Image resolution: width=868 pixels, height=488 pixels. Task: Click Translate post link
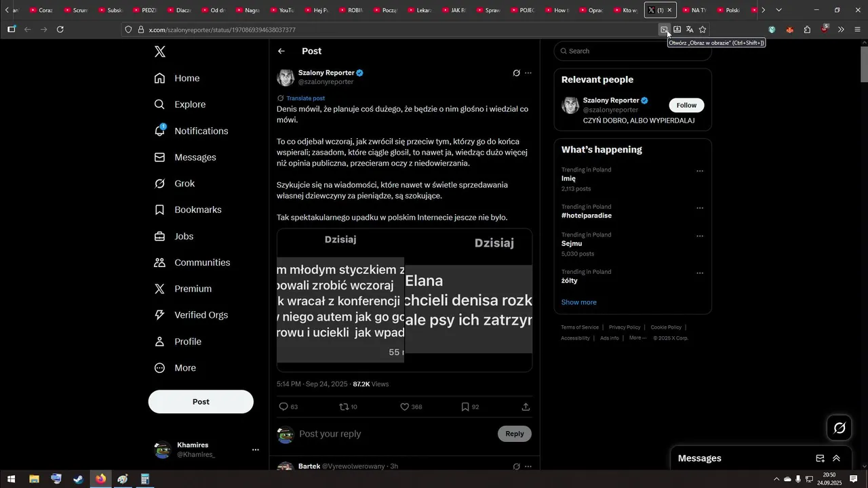pyautogui.click(x=305, y=98)
